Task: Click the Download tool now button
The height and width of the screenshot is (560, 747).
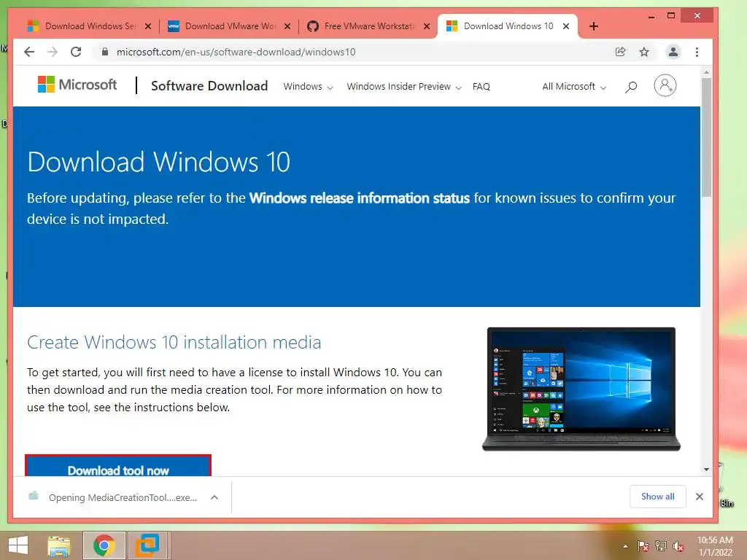Action: [118, 466]
